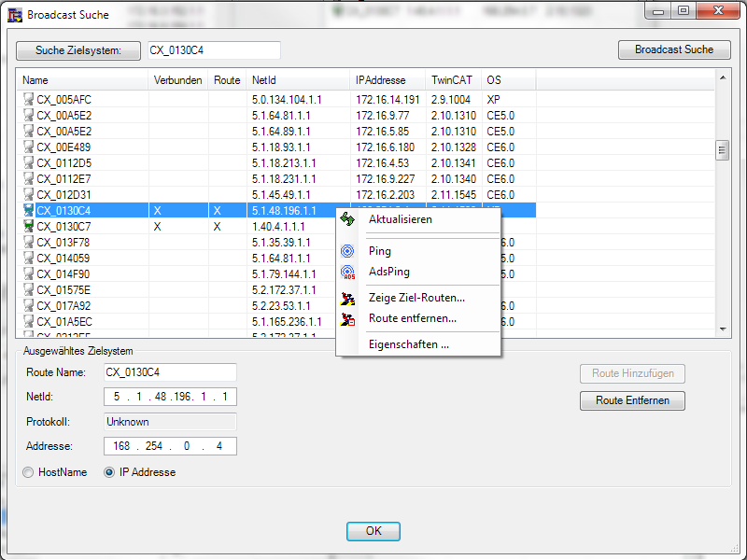
Task: Click the Route Entfernen button
Action: pos(632,400)
